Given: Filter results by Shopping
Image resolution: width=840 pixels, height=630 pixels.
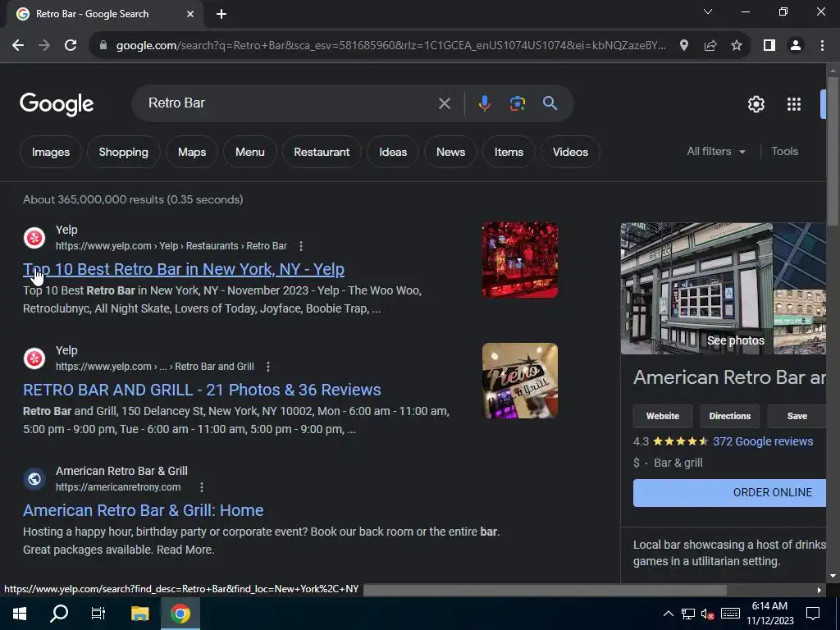Looking at the screenshot, I should click(123, 152).
